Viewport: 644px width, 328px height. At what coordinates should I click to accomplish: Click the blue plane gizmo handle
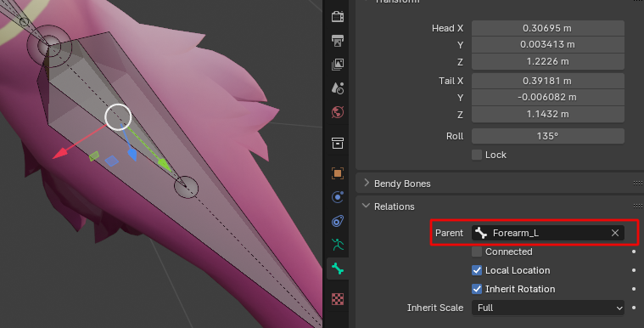point(111,161)
